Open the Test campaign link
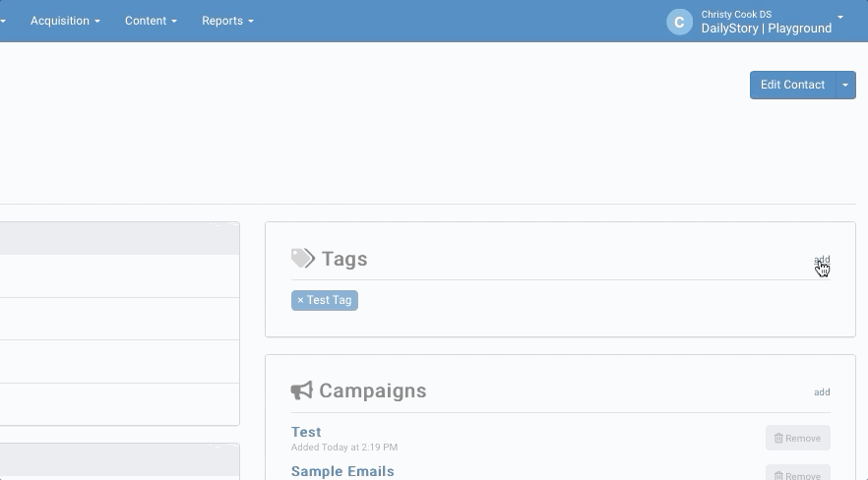 point(306,432)
